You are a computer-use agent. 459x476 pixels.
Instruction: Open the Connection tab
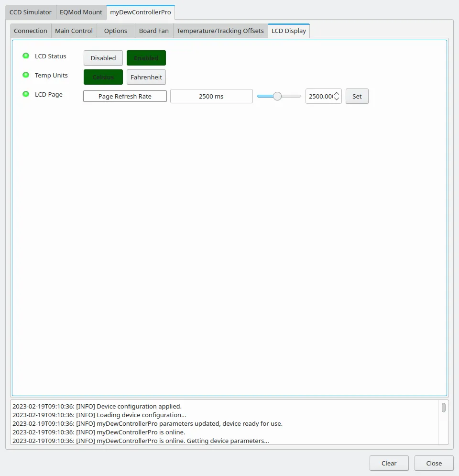tap(30, 31)
